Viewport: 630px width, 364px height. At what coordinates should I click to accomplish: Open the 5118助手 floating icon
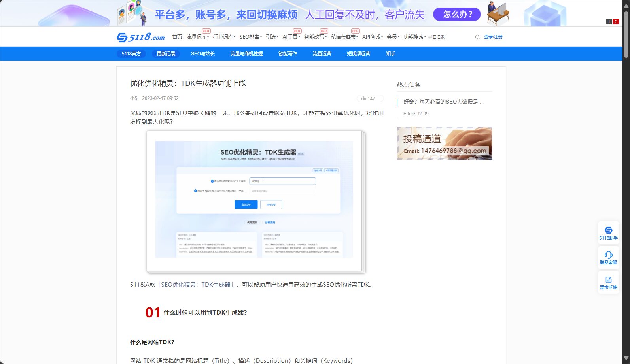click(x=608, y=232)
